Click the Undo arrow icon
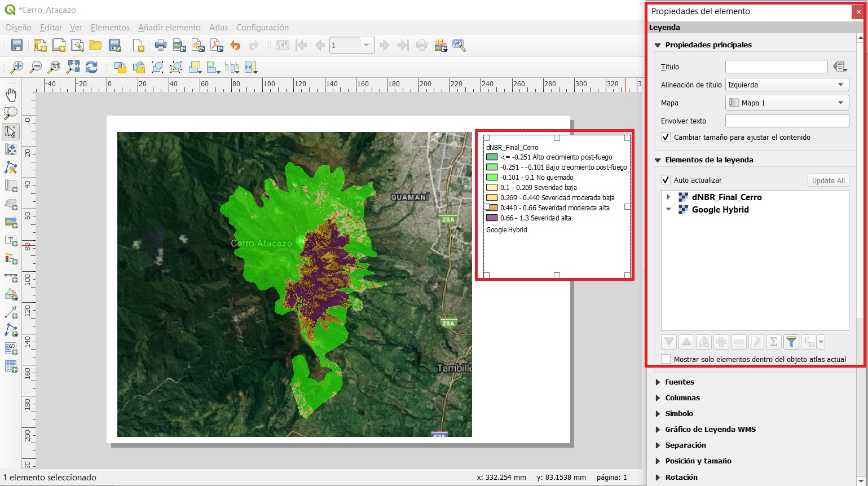The image size is (868, 486). (x=235, y=46)
